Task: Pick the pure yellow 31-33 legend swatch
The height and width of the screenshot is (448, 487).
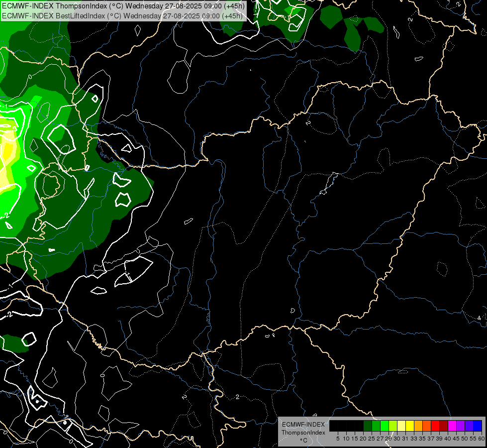Action: tap(410, 426)
